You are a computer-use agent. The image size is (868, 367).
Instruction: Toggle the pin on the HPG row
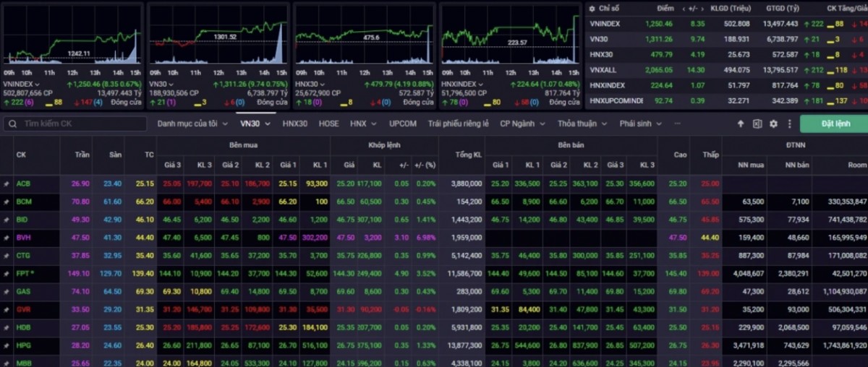7,346
